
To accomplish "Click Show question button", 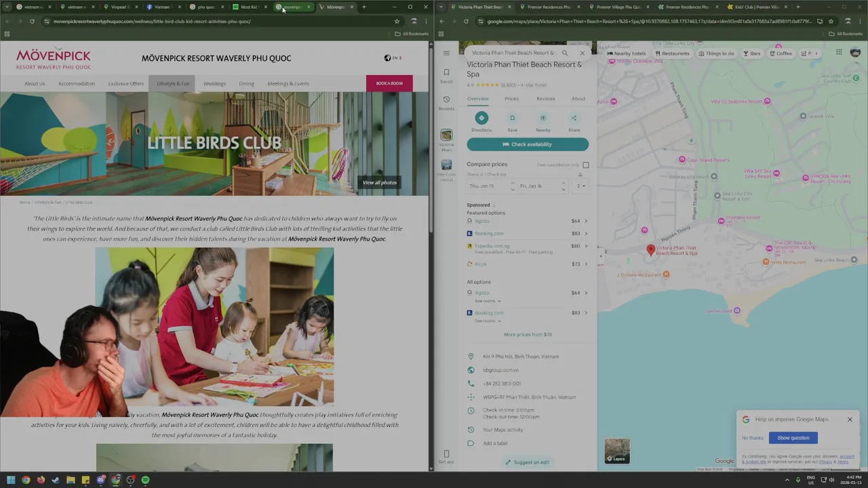I will coord(793,438).
